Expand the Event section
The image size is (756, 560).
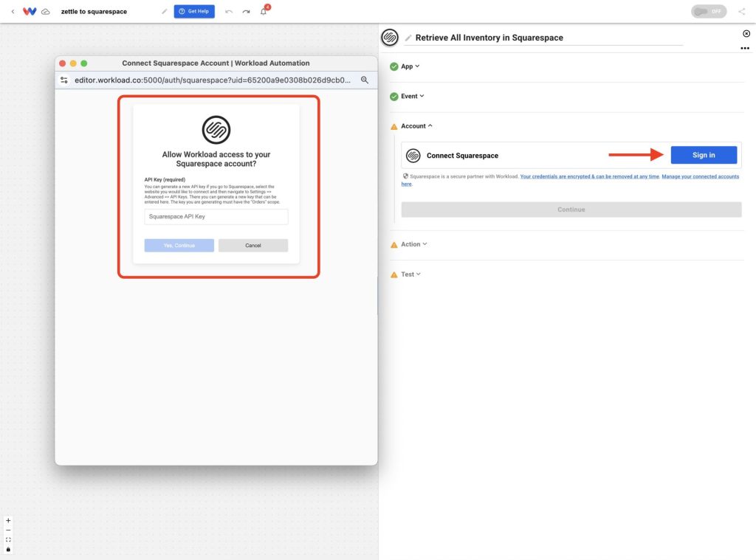412,97
